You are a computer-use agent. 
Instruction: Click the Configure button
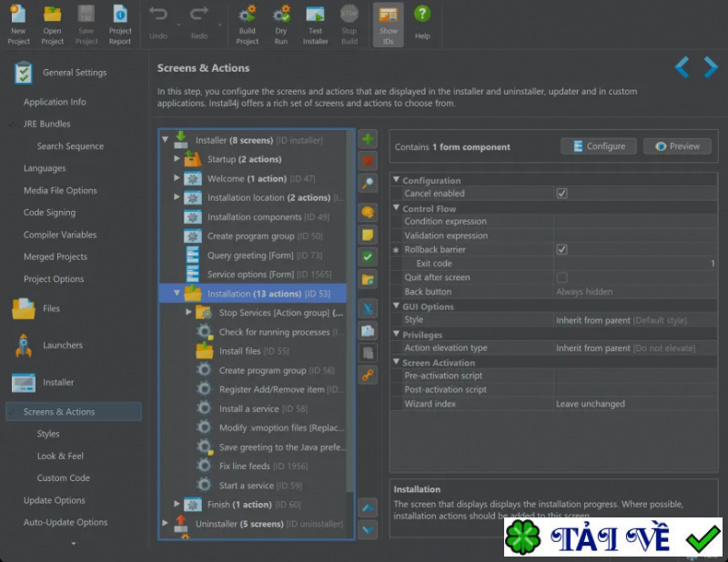pos(598,146)
